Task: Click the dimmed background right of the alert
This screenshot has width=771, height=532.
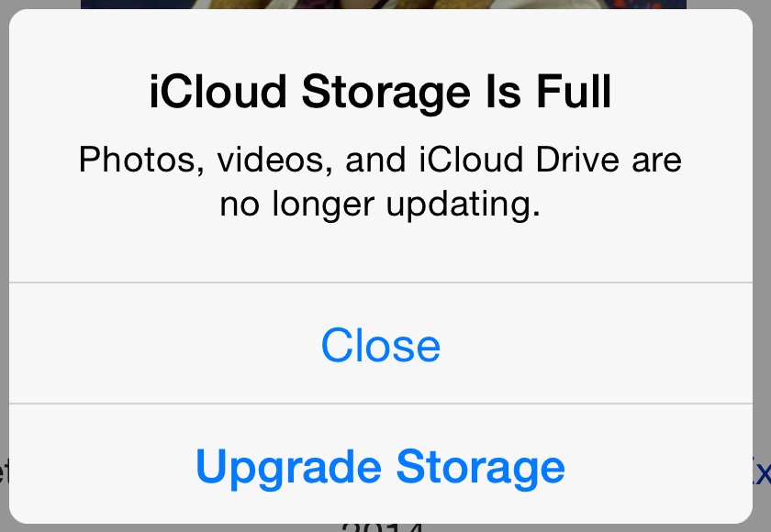Action: click(x=762, y=246)
